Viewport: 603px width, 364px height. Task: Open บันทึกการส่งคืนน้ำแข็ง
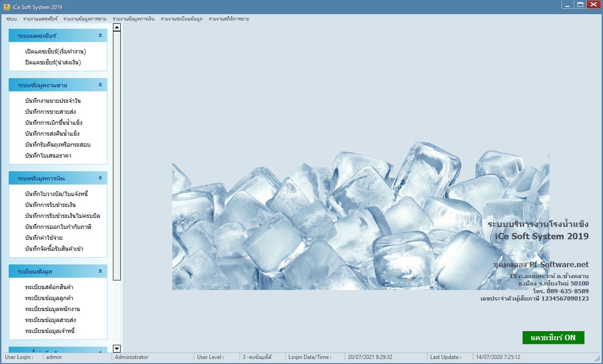[x=52, y=134]
